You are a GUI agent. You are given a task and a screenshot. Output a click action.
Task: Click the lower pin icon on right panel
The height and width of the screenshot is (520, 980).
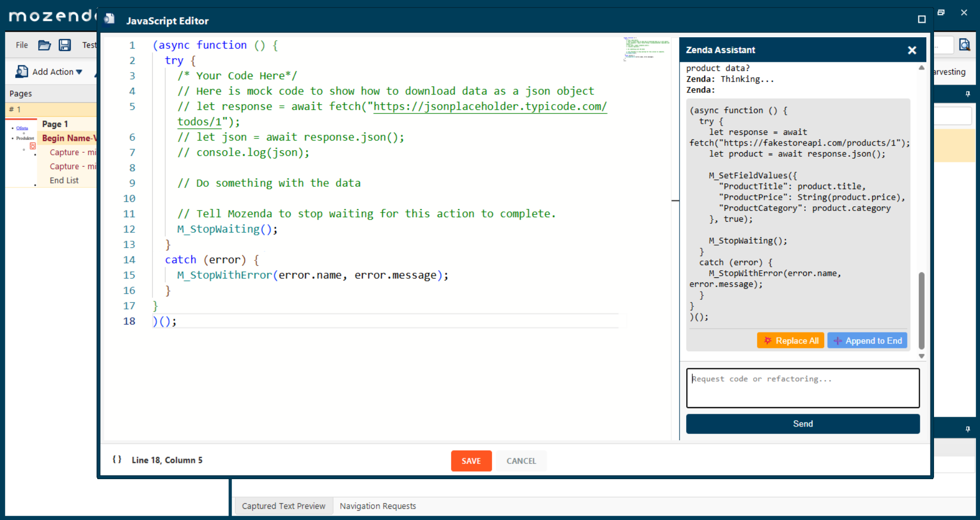[967, 430]
